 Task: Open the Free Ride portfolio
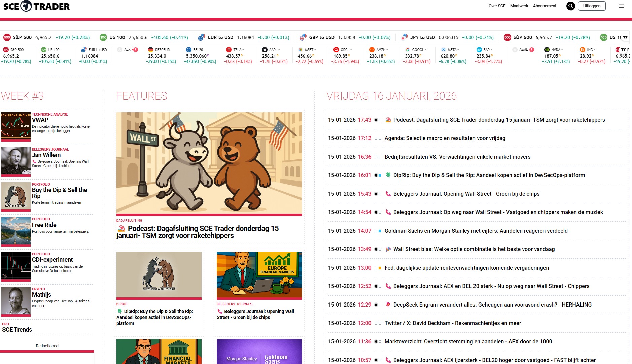click(x=44, y=225)
